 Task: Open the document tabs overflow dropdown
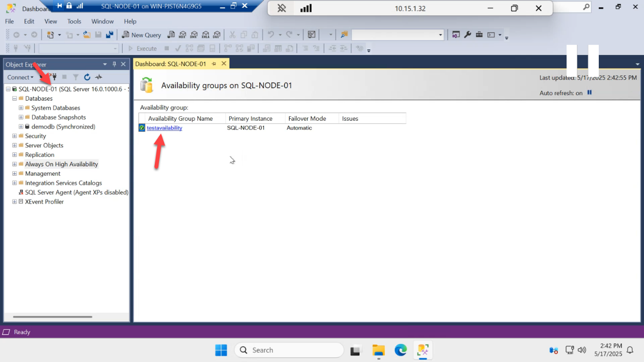coord(637,64)
